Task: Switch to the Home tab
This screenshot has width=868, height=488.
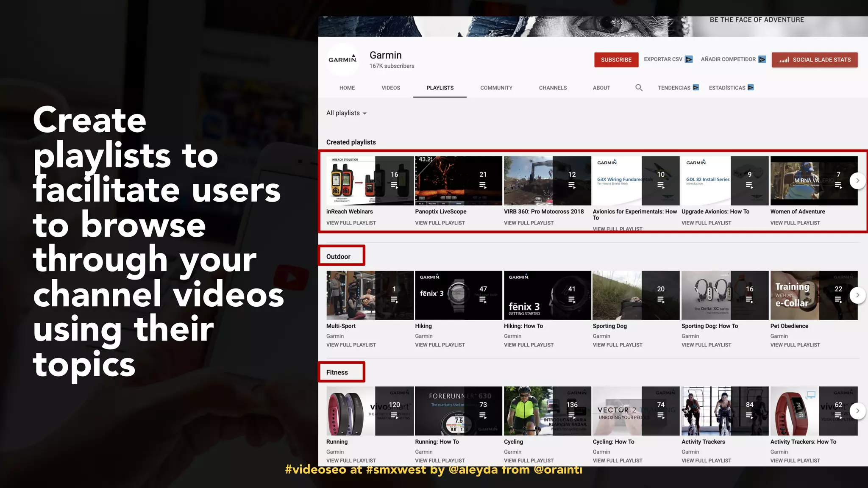Action: 347,88
